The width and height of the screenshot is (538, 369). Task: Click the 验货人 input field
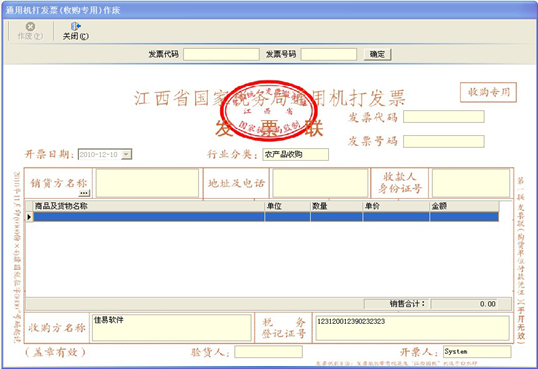[269, 352]
